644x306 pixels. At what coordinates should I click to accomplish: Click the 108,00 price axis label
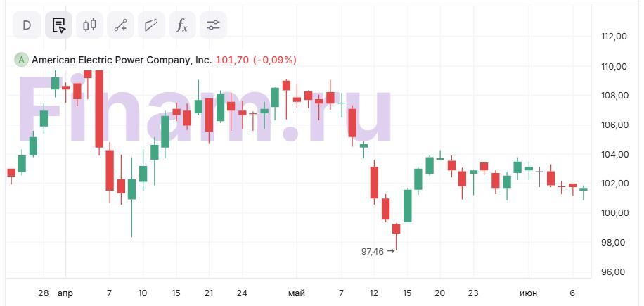point(614,96)
